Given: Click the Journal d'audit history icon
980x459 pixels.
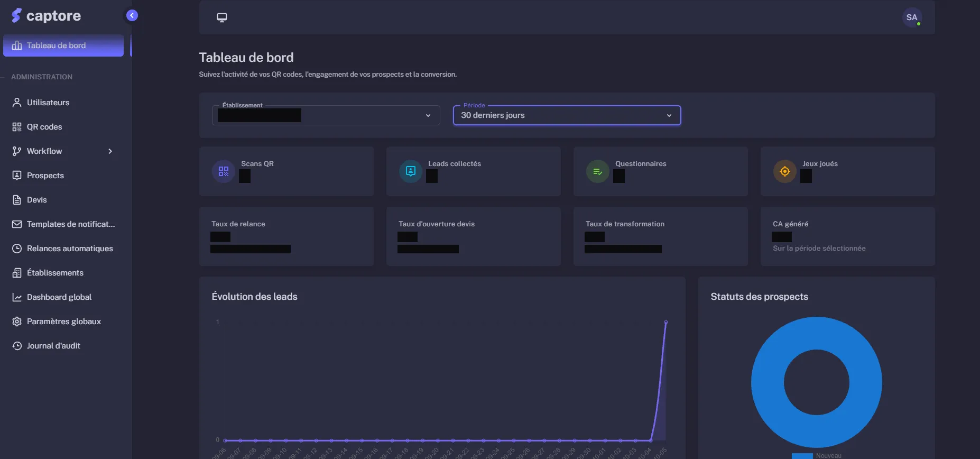Looking at the screenshot, I should click(17, 346).
